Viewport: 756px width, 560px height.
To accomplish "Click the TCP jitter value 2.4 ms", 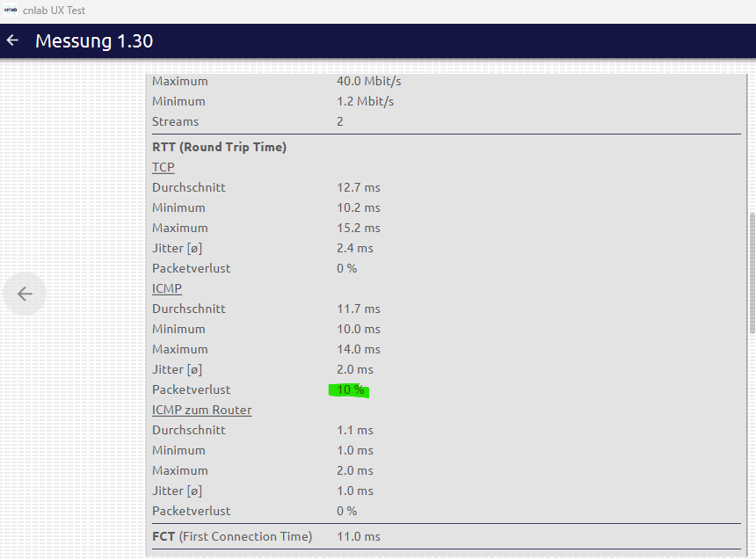I will coord(354,248).
